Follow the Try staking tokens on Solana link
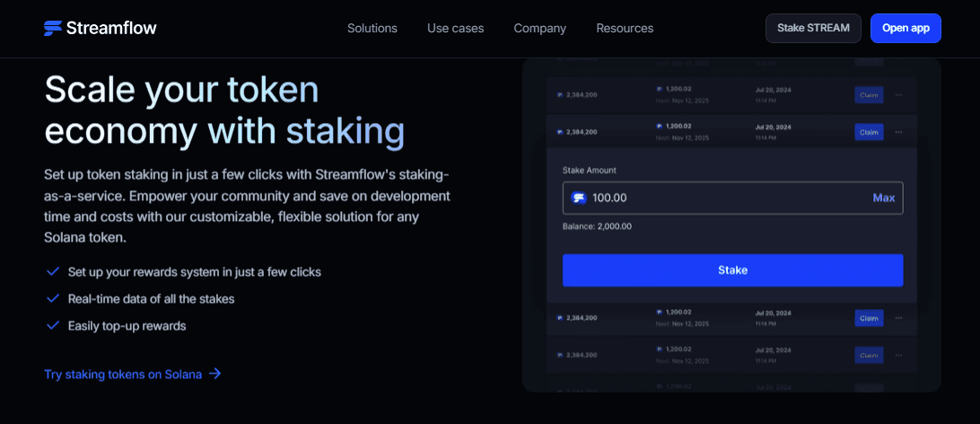 [x=133, y=374]
